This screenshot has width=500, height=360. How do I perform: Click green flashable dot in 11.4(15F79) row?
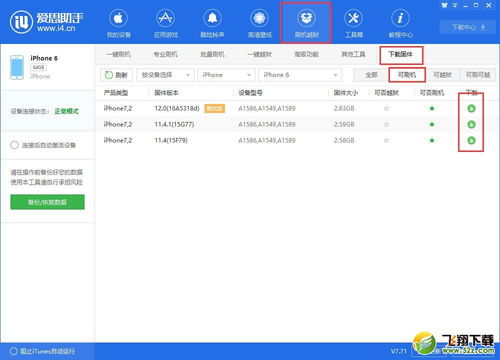pos(432,140)
